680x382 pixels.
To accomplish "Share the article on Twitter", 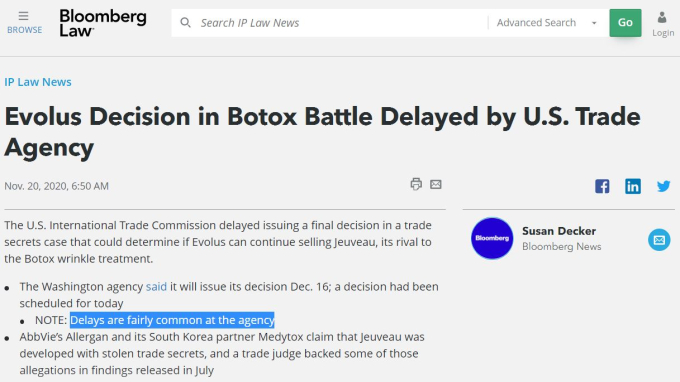I will coord(663,186).
